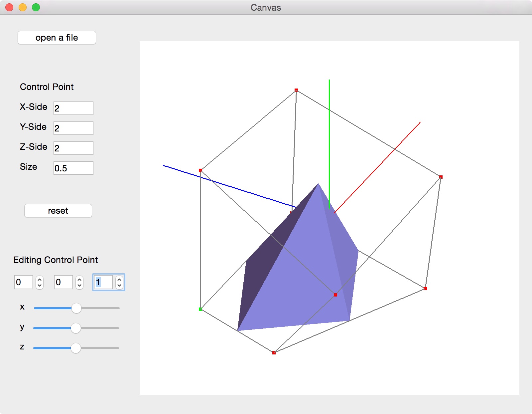532x414 pixels.
Task: Click the Canvas window title
Action: click(x=266, y=8)
